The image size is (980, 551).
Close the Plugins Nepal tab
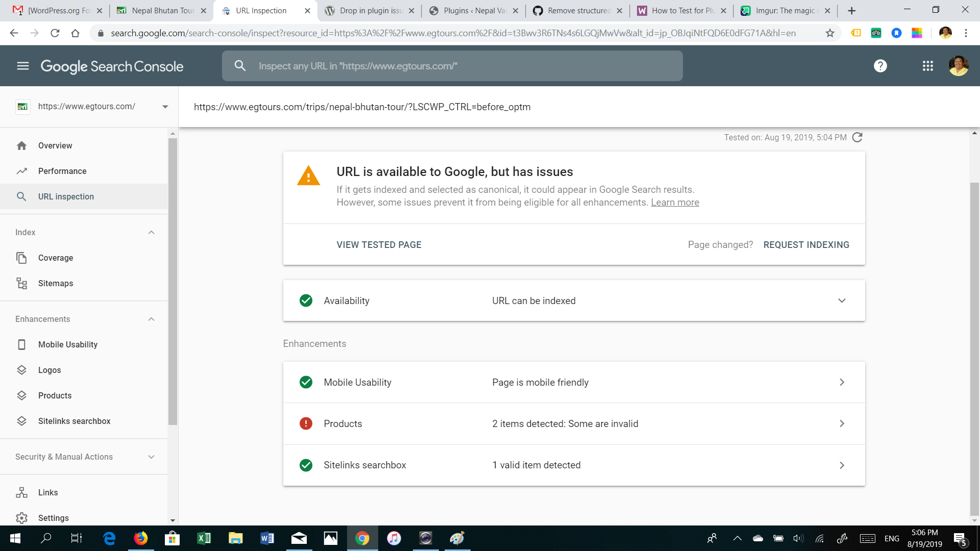[x=516, y=11]
